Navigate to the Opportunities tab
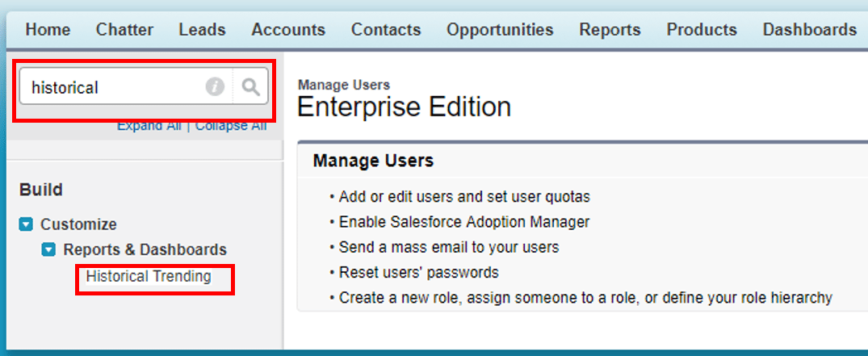 click(x=500, y=30)
